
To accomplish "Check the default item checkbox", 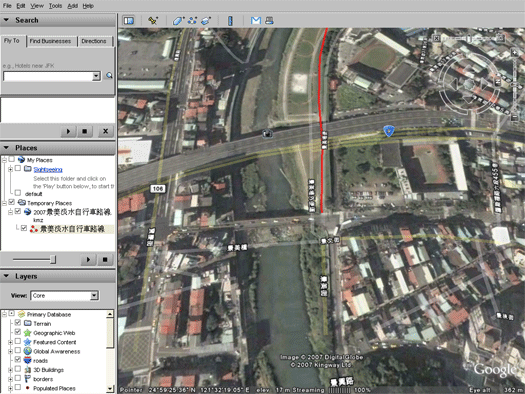I will 18,193.
